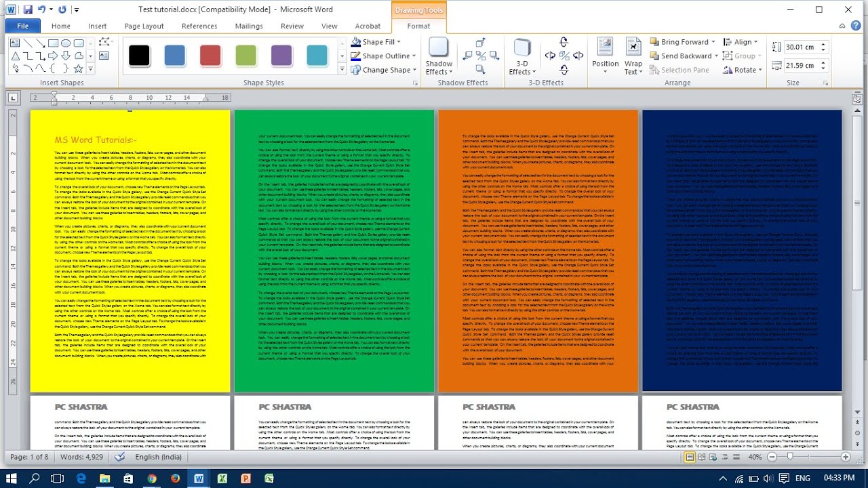Open the Size dialog launcher
Viewport: 868px width, 488px height.
click(825, 83)
